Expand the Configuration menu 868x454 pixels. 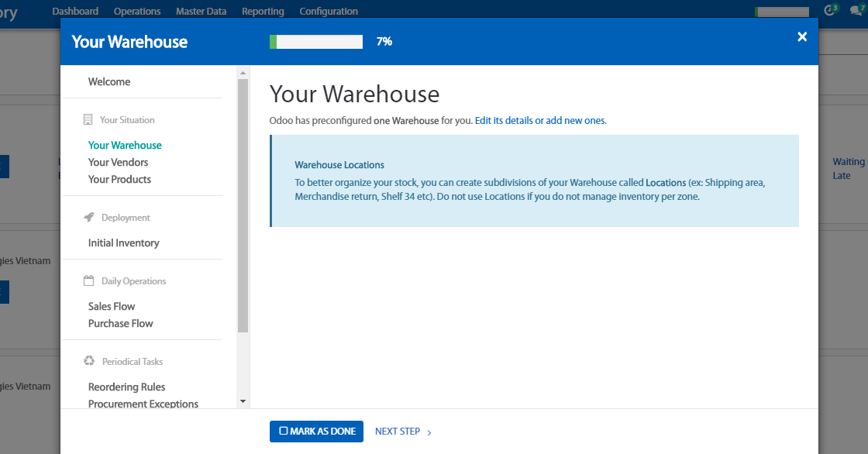[329, 12]
